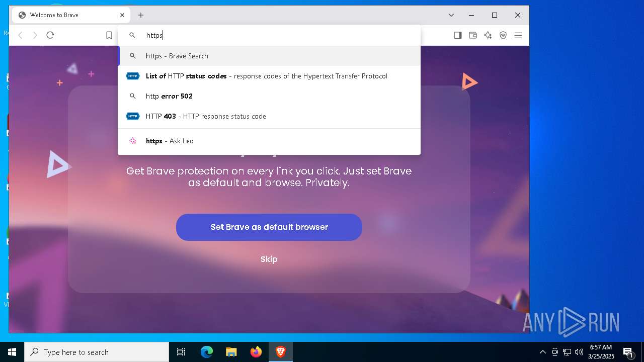Choose 'http error 502' suggestion
Image resolution: width=644 pixels, height=362 pixels.
click(269, 96)
